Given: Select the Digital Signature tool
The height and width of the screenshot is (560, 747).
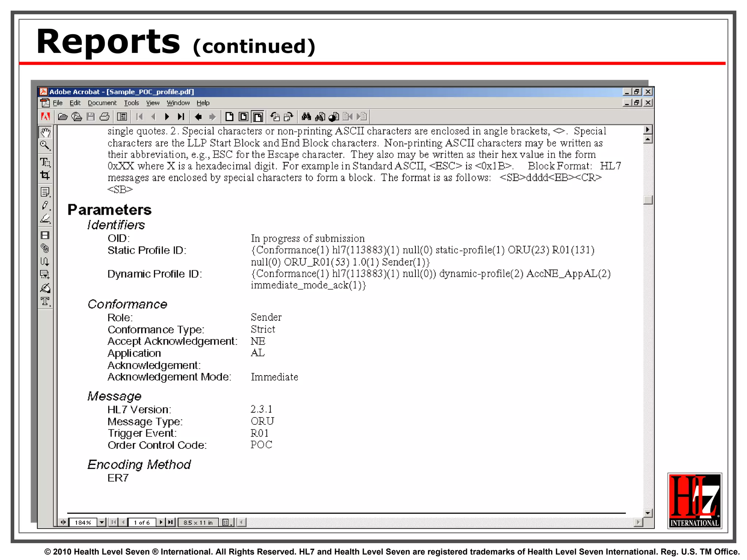Looking at the screenshot, I should point(45,288).
